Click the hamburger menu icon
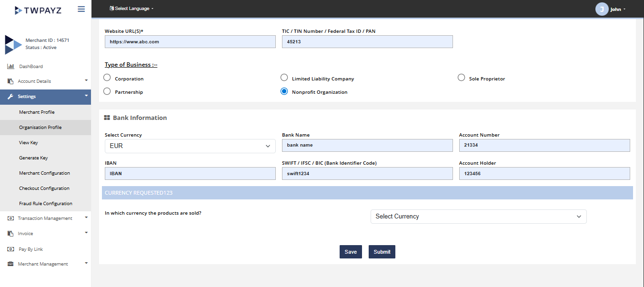This screenshot has height=287, width=644. point(81,9)
